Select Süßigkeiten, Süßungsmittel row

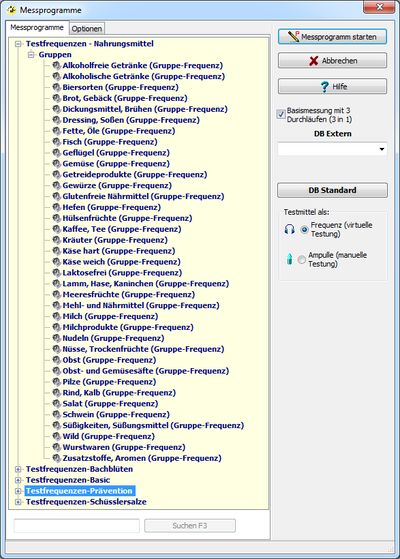click(153, 426)
